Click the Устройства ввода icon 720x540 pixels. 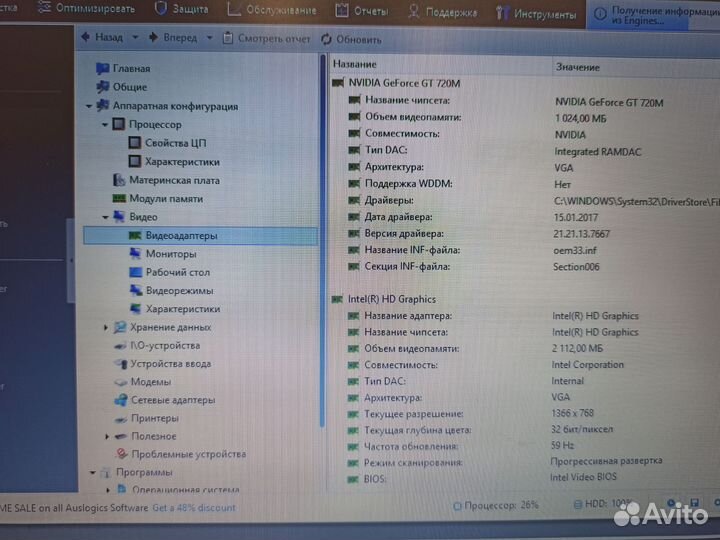point(120,364)
